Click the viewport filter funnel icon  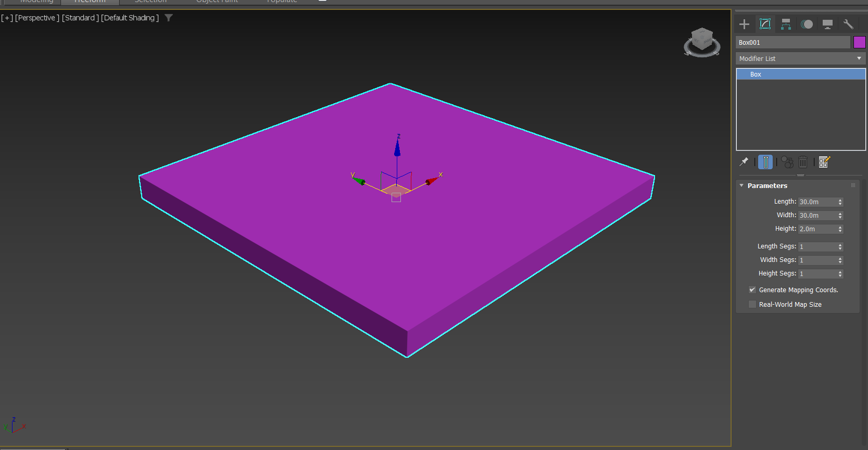point(169,18)
